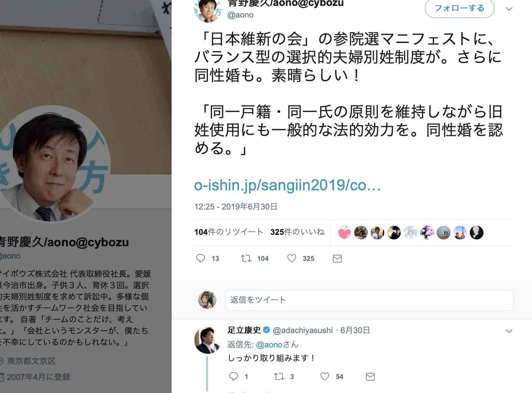Click reply icon on main tweet
Screen dimensions: 532x393
pyautogui.click(x=201, y=258)
